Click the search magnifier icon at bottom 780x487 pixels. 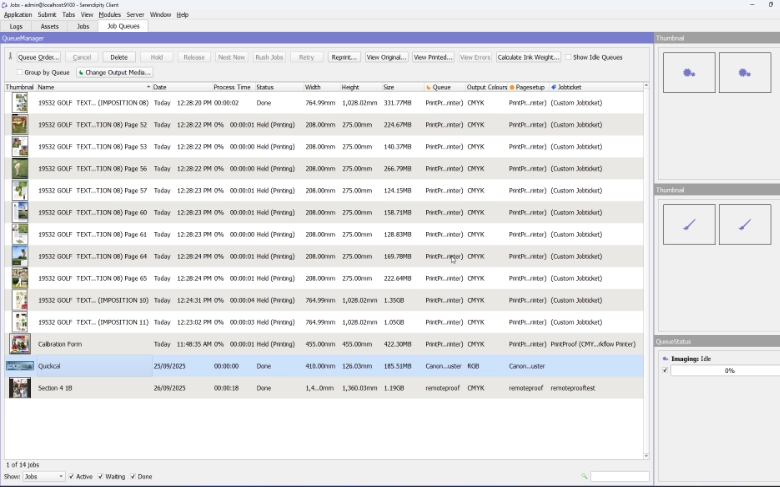[584, 476]
